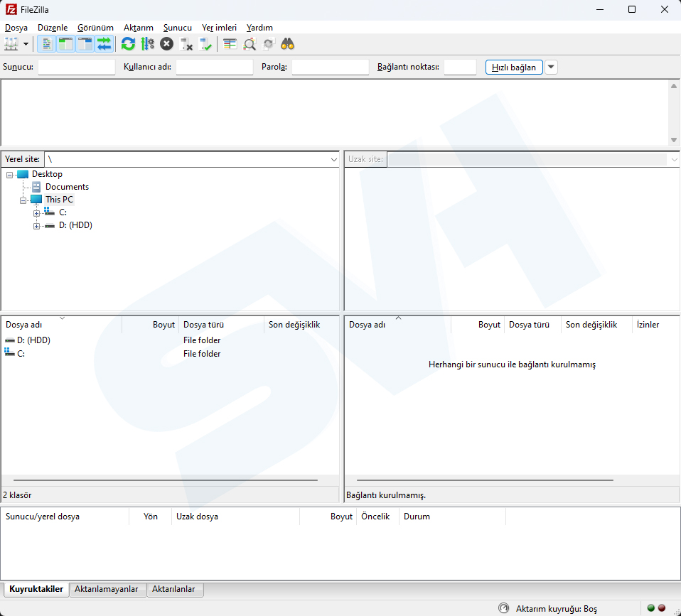The width and height of the screenshot is (681, 616).
Task: Toggle local directory tree view icon
Action: click(65, 44)
